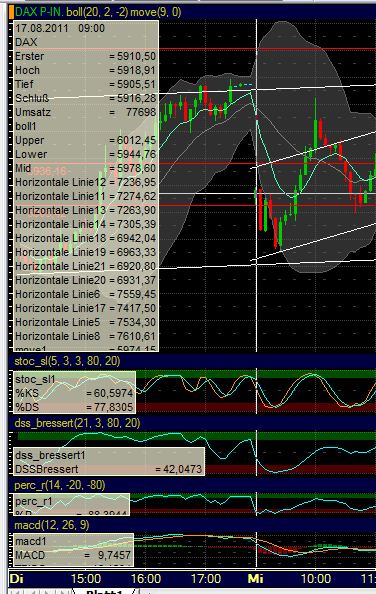Click the MACD value 9,7457
The height and width of the screenshot is (594, 376).
pyautogui.click(x=114, y=555)
